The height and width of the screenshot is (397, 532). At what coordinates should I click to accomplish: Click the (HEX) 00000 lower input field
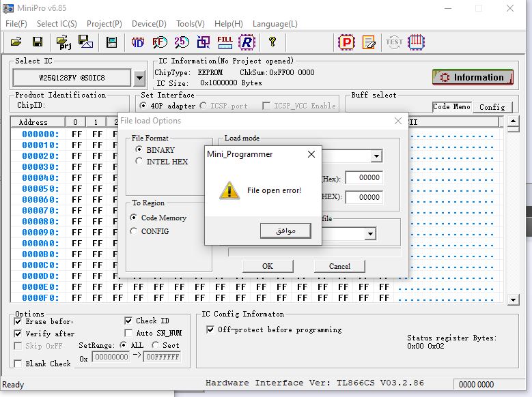point(364,197)
